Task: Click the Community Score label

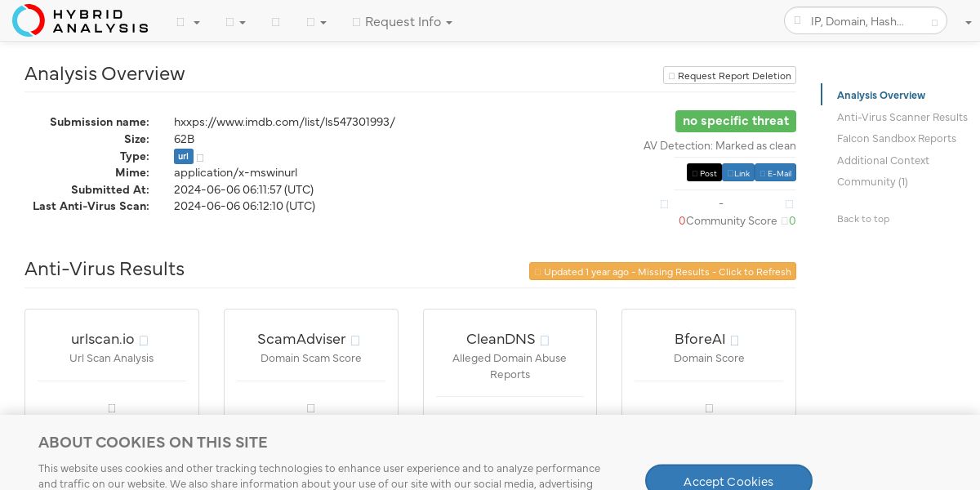Action: click(x=732, y=221)
